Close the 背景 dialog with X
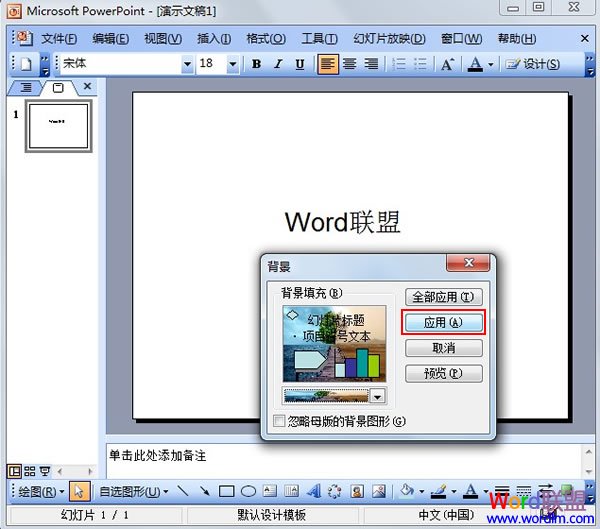The height and width of the screenshot is (529, 600). (x=468, y=263)
